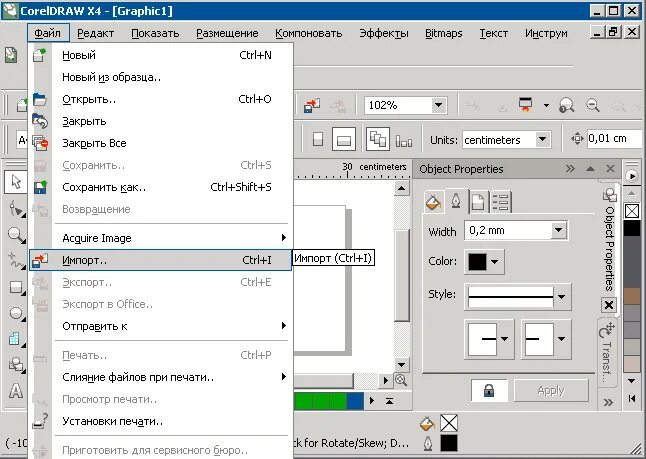Image resolution: width=646 pixels, height=459 pixels.
Task: Pick the brown swatch in color palette
Action: point(632,296)
